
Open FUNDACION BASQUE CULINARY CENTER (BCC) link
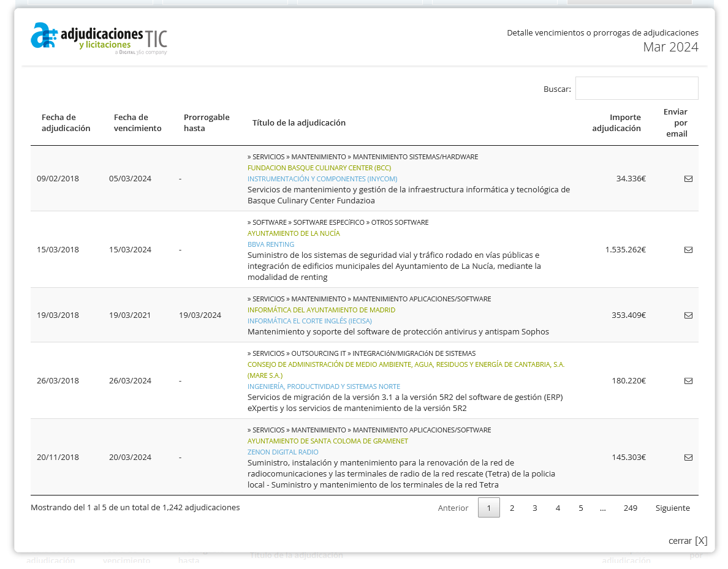coord(319,168)
